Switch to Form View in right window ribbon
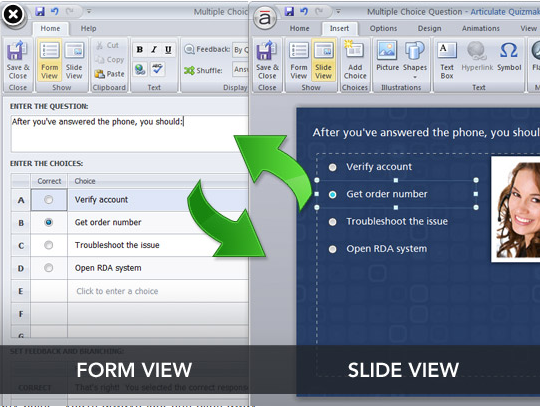The image size is (540, 407). click(x=299, y=61)
